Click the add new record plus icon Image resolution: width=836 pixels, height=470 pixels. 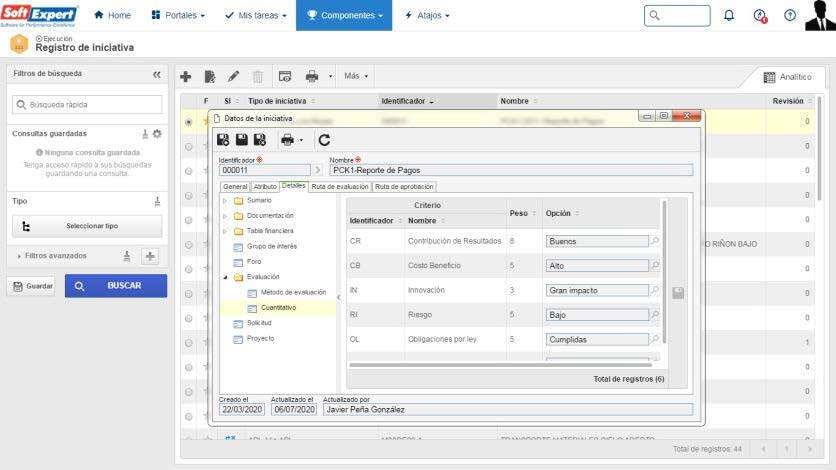185,76
